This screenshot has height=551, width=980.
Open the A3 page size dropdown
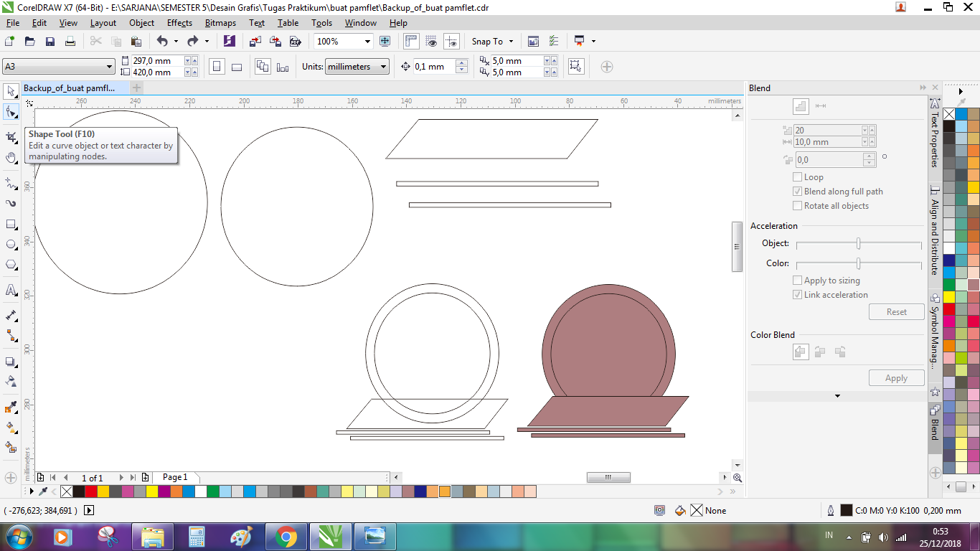click(x=109, y=67)
